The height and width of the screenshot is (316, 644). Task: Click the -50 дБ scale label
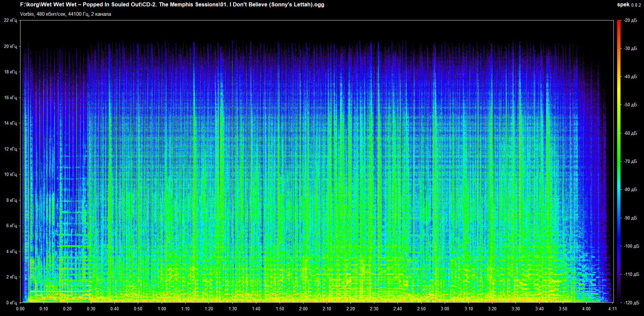coord(630,105)
